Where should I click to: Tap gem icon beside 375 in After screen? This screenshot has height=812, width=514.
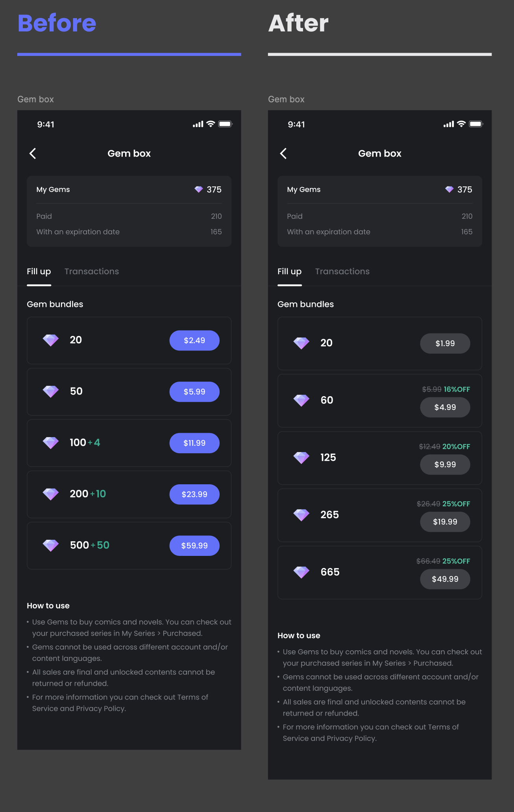click(449, 189)
